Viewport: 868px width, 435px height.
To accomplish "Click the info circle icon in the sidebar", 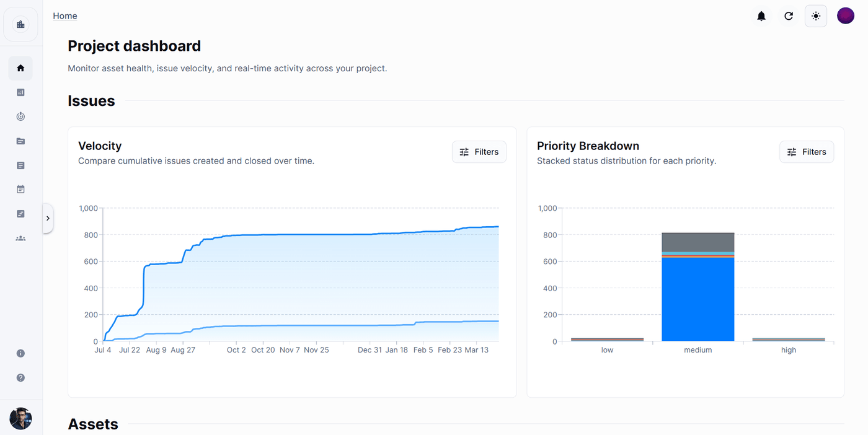I will [x=20, y=353].
